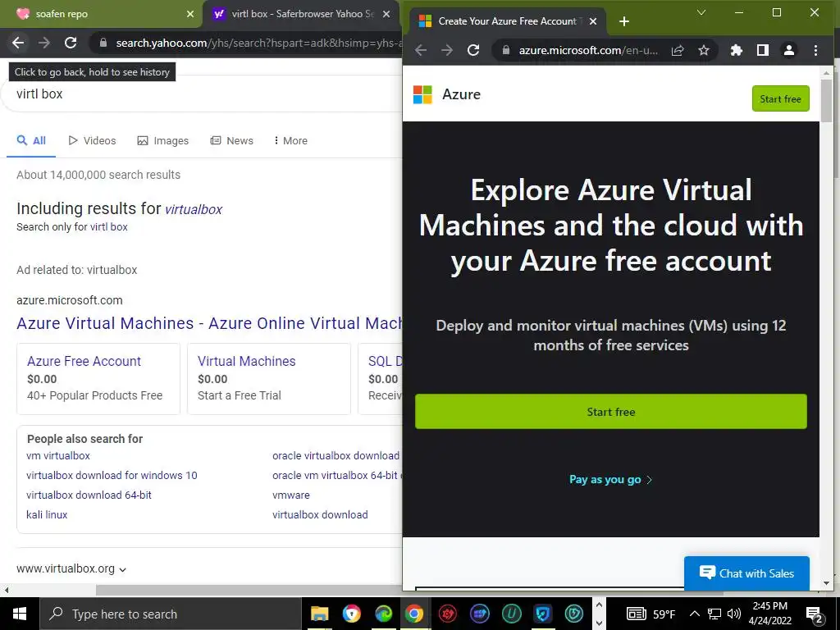Expand the www.virtualbox.org dropdown arrow

[123, 569]
